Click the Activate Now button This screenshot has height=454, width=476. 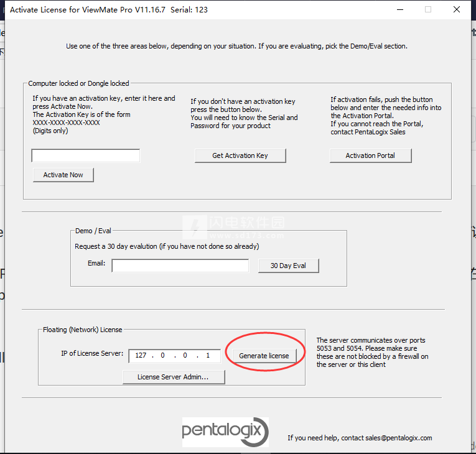tap(63, 175)
